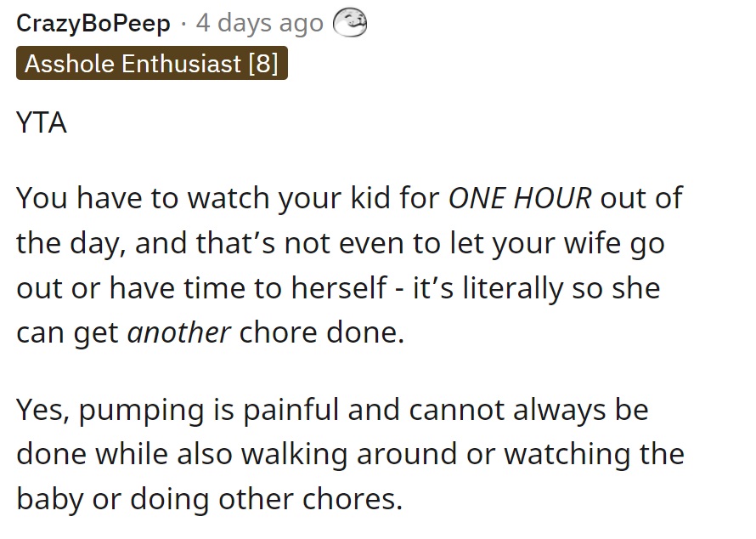This screenshot has height=539, width=756.
Task: Open CrazyBoPeep's user profile
Action: (x=93, y=23)
